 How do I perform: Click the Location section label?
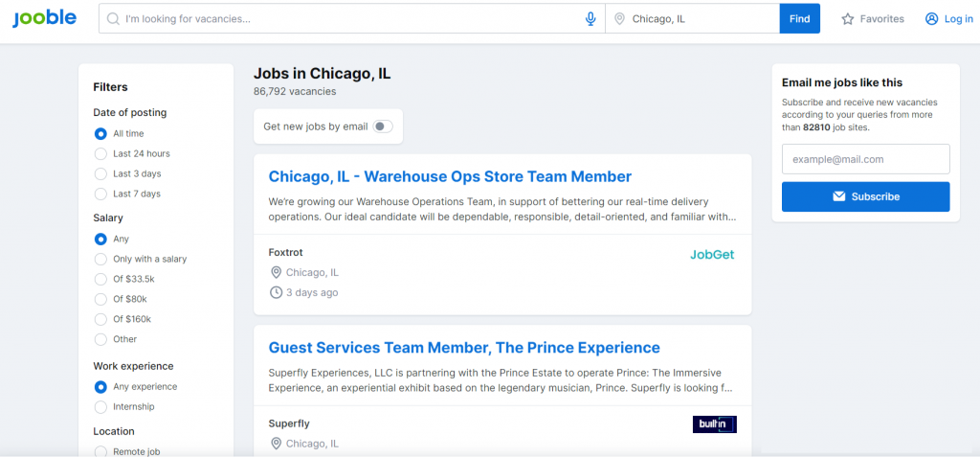click(x=114, y=431)
